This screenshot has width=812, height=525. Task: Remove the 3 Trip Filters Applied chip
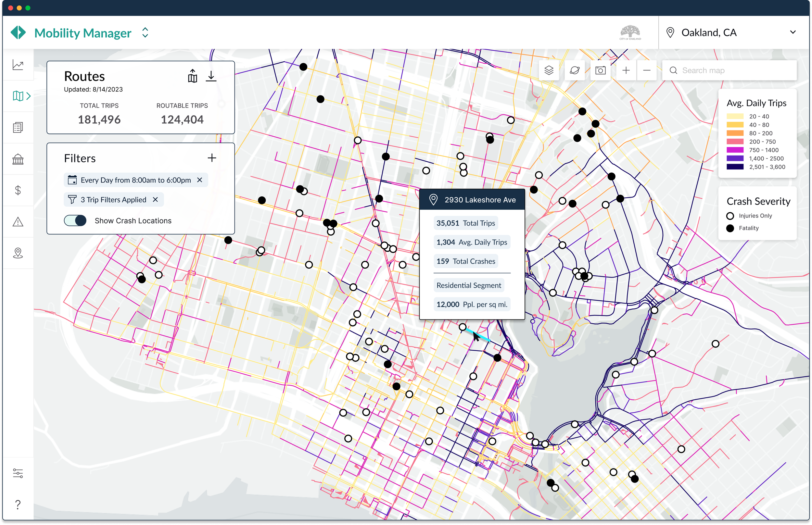[156, 200]
